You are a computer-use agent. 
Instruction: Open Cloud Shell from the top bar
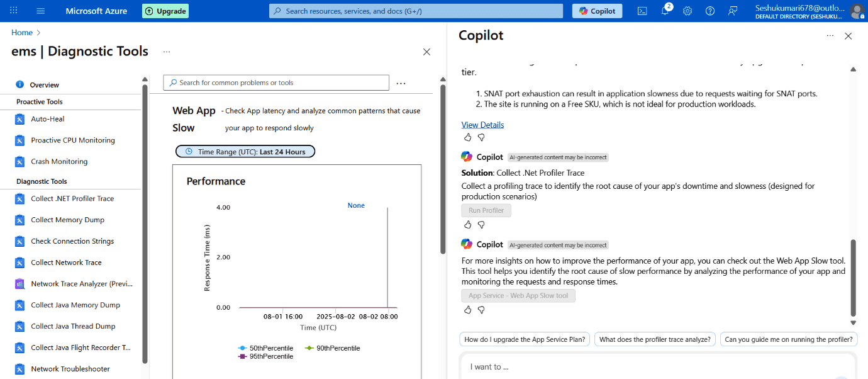click(x=642, y=11)
